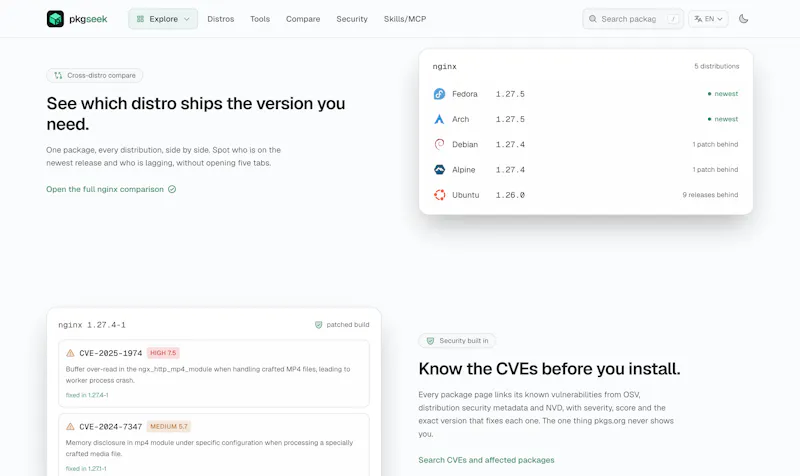Open the pkgseek home text link
The height and width of the screenshot is (476, 800).
(x=88, y=19)
